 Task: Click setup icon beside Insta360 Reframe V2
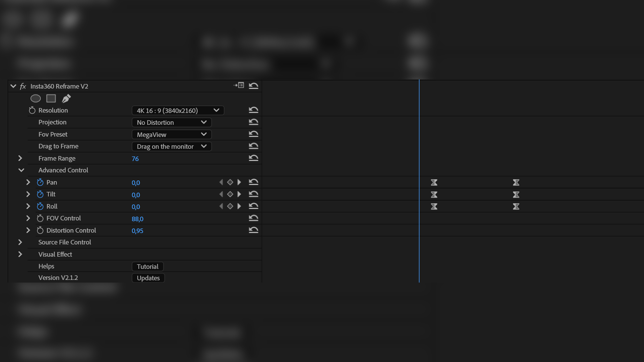click(239, 85)
